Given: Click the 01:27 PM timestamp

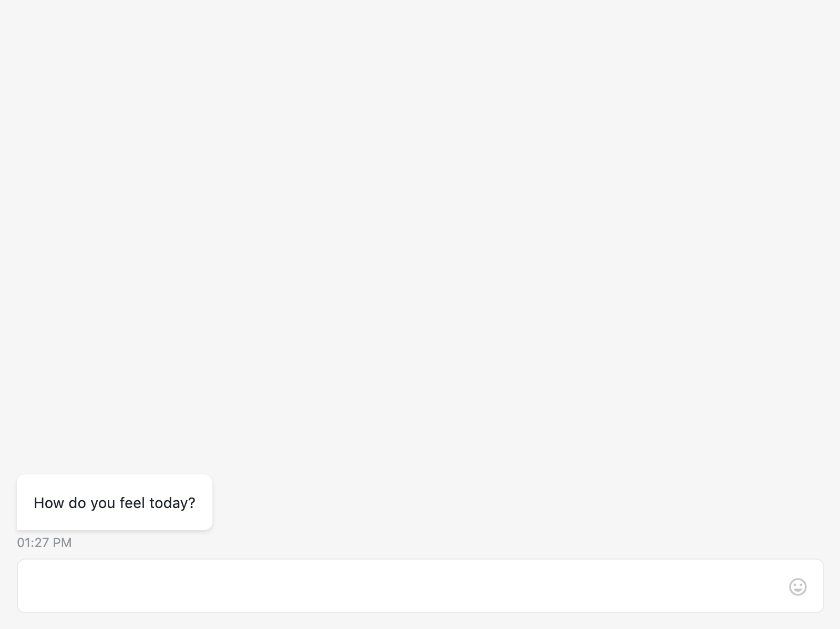Looking at the screenshot, I should tap(44, 542).
